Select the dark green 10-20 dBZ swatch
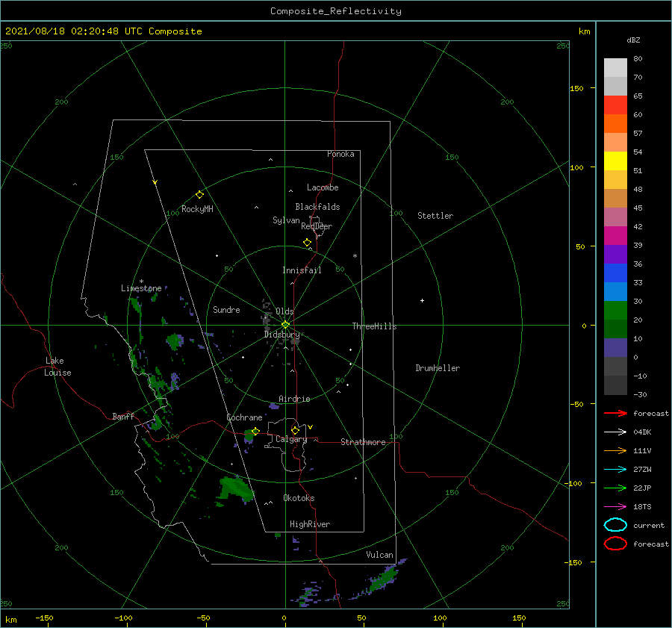Image resolution: width=672 pixels, height=628 pixels. click(x=615, y=329)
